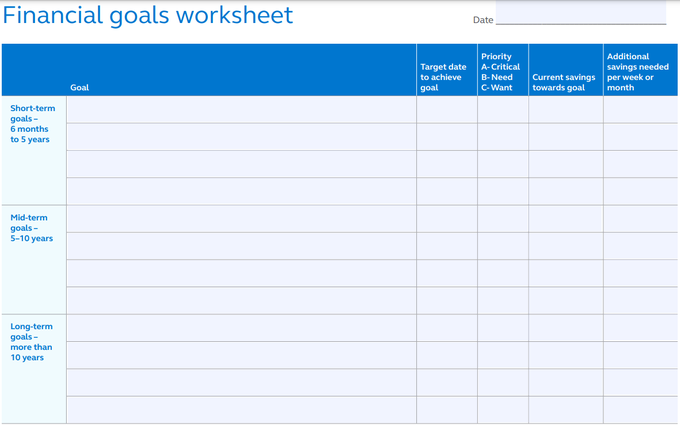Click first Mid-term goals Goal cell

241,218
